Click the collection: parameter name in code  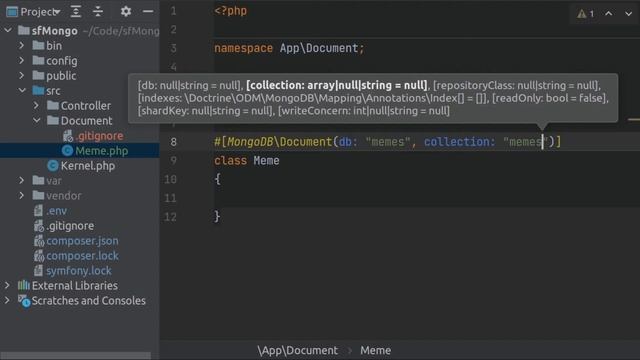pos(459,142)
